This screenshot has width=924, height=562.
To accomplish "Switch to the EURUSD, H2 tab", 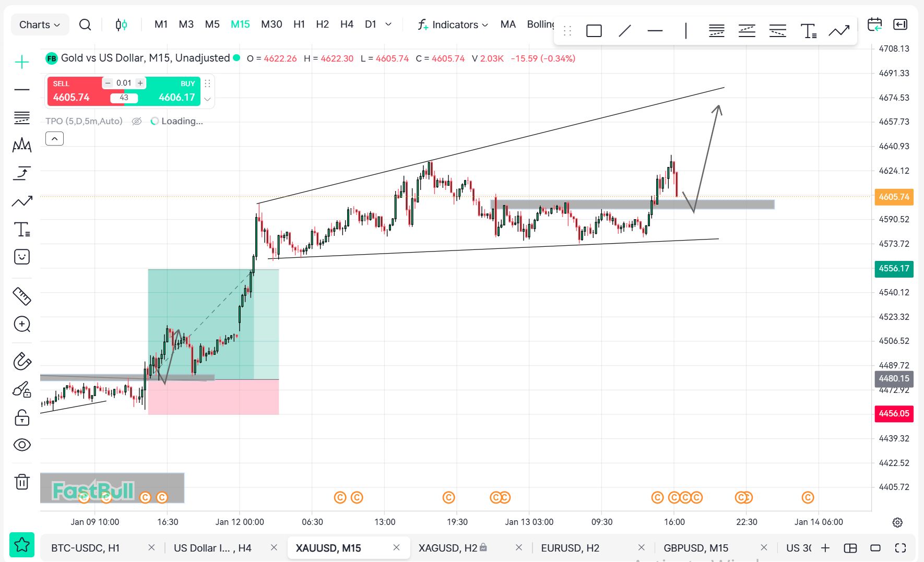I will (x=570, y=548).
